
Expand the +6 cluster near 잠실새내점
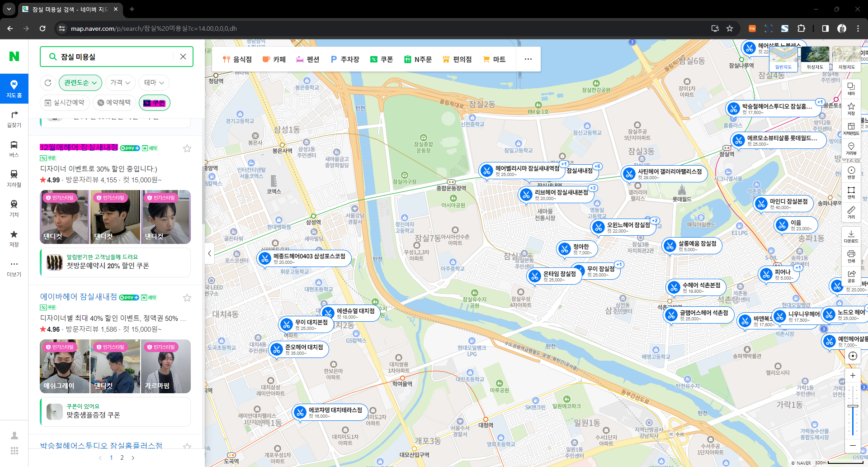coord(598,167)
